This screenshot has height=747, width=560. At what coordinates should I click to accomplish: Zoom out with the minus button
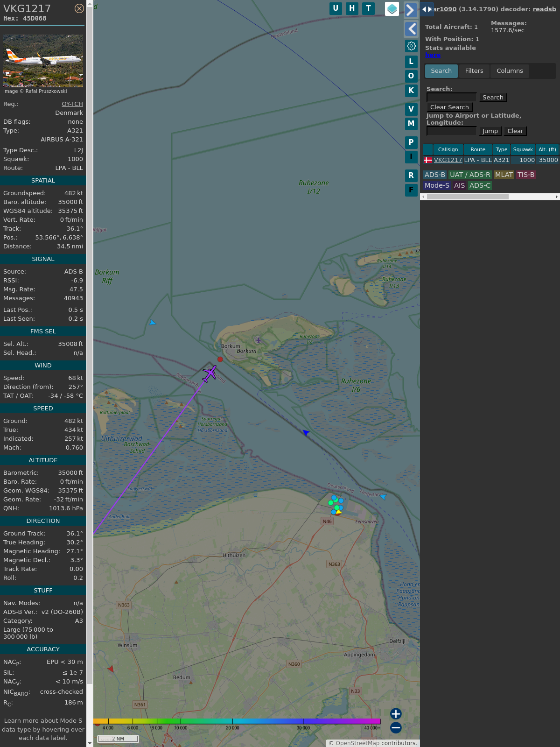point(396,727)
